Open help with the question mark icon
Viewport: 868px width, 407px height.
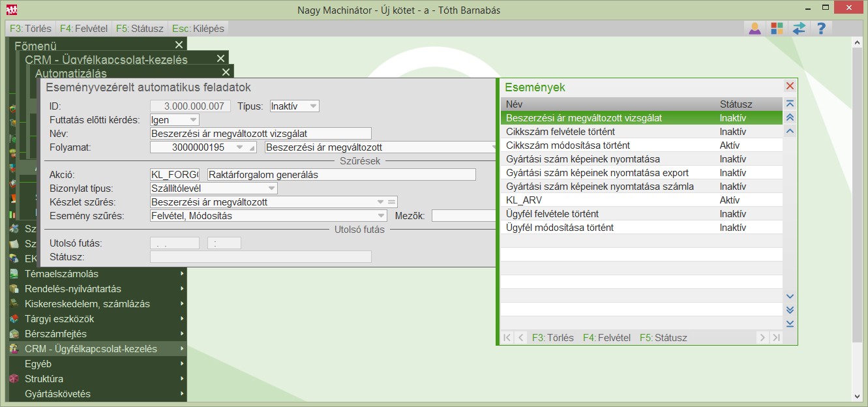click(x=821, y=29)
